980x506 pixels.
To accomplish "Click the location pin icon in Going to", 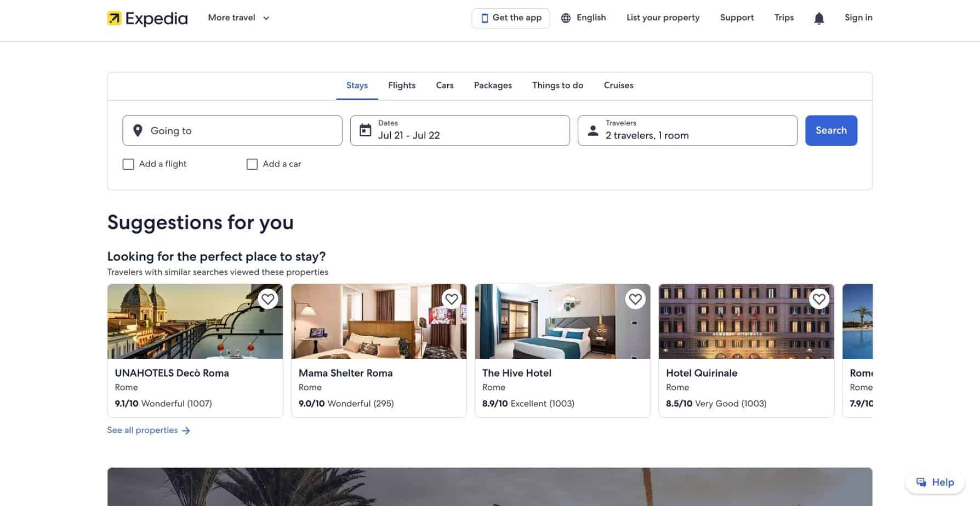I will (138, 130).
